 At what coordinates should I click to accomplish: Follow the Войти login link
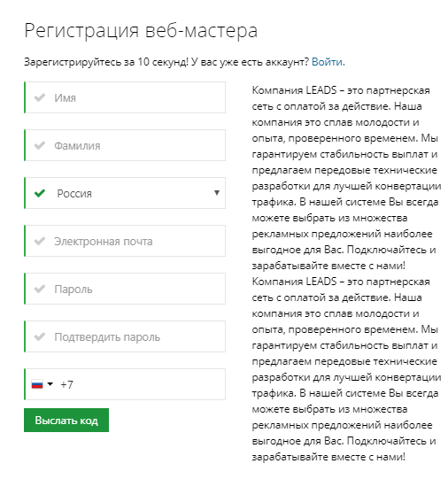(328, 62)
